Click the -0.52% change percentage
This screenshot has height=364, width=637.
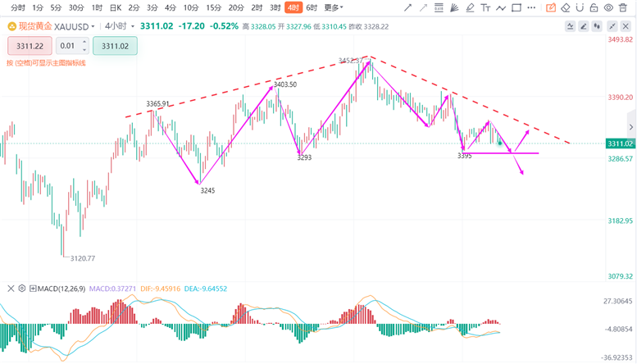tap(224, 26)
